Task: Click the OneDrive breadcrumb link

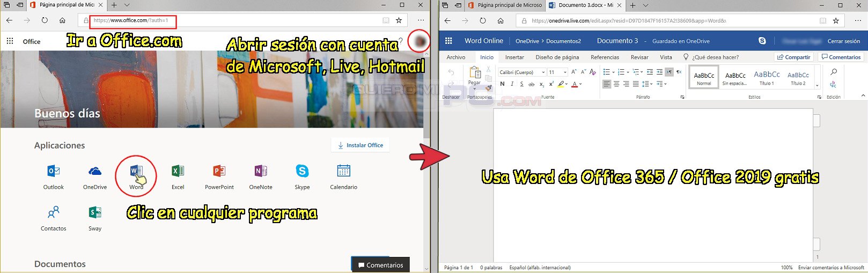Action: (x=527, y=41)
